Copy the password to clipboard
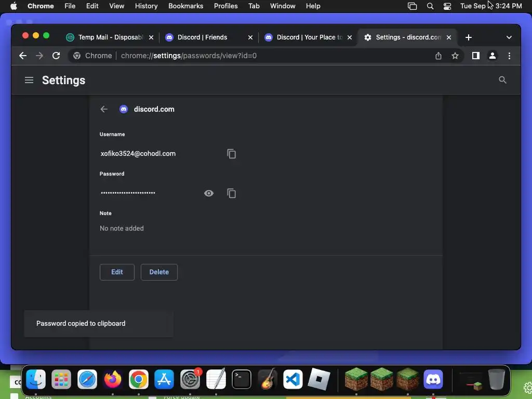Image resolution: width=532 pixels, height=399 pixels. (x=231, y=193)
